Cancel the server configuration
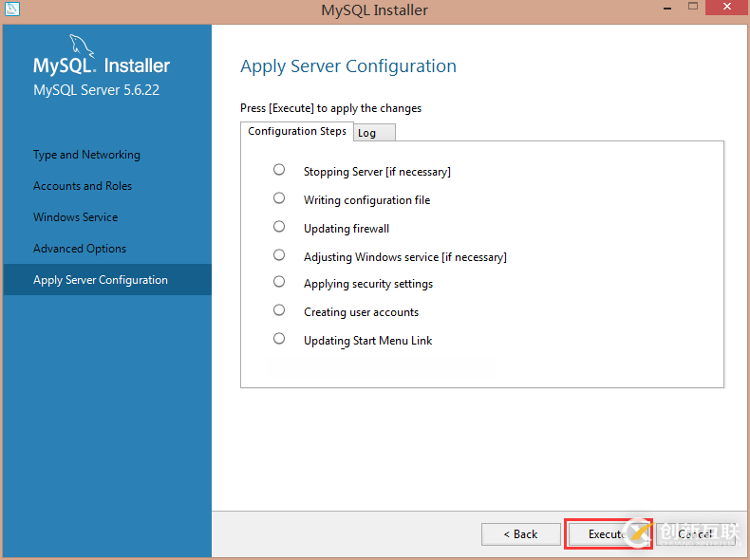The width and height of the screenshot is (750, 560). [696, 534]
